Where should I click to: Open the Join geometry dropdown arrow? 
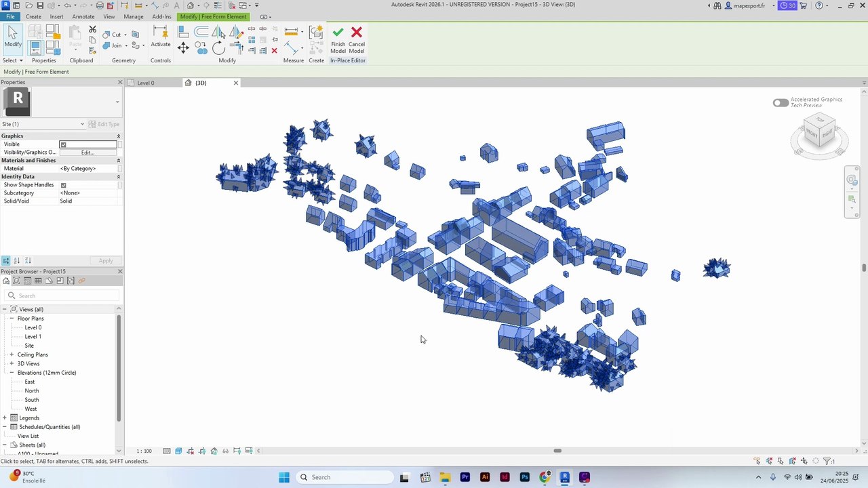pos(125,46)
